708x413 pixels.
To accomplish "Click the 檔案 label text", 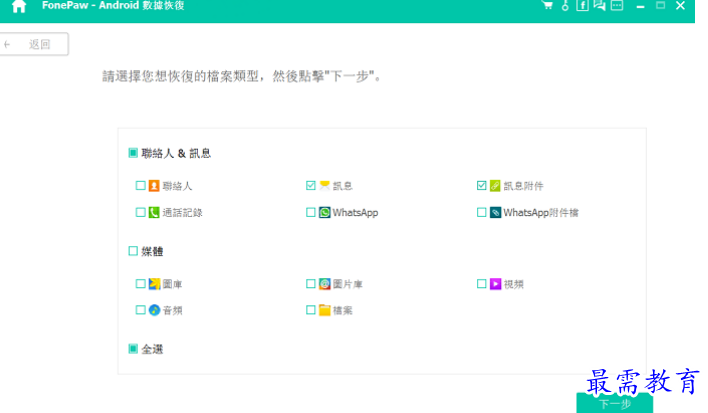I will pos(343,311).
